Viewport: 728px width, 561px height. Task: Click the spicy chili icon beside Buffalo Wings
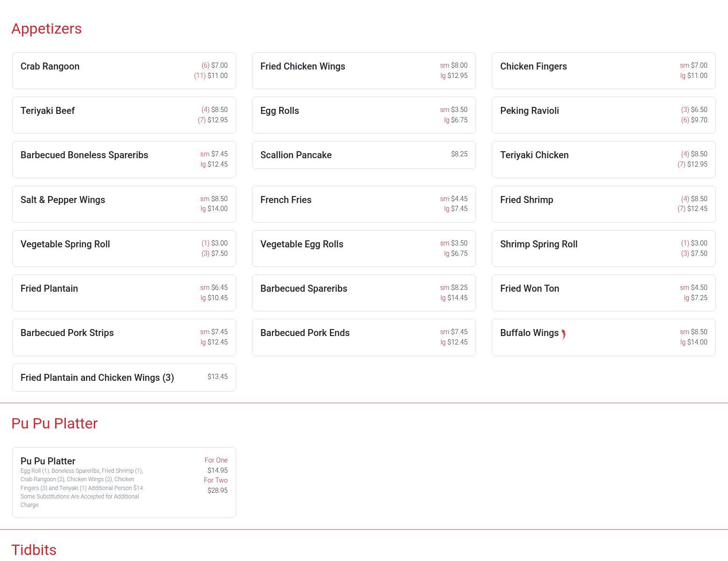pos(563,334)
